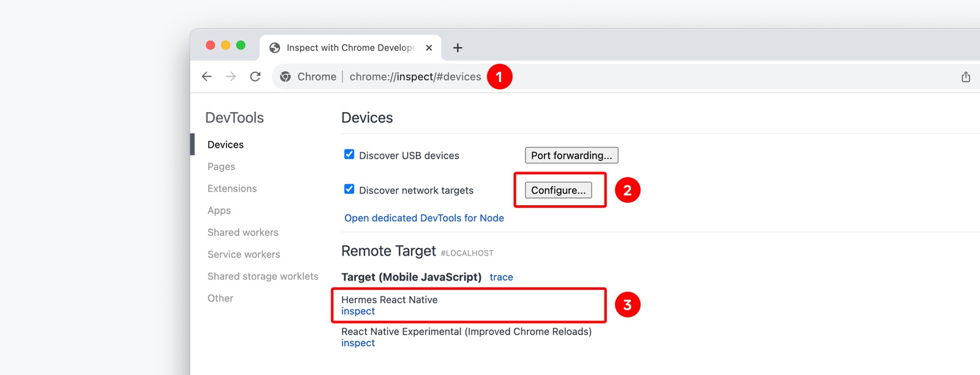This screenshot has height=375, width=980.
Task: Open Other in the DevTools sidebar
Action: (x=221, y=298)
